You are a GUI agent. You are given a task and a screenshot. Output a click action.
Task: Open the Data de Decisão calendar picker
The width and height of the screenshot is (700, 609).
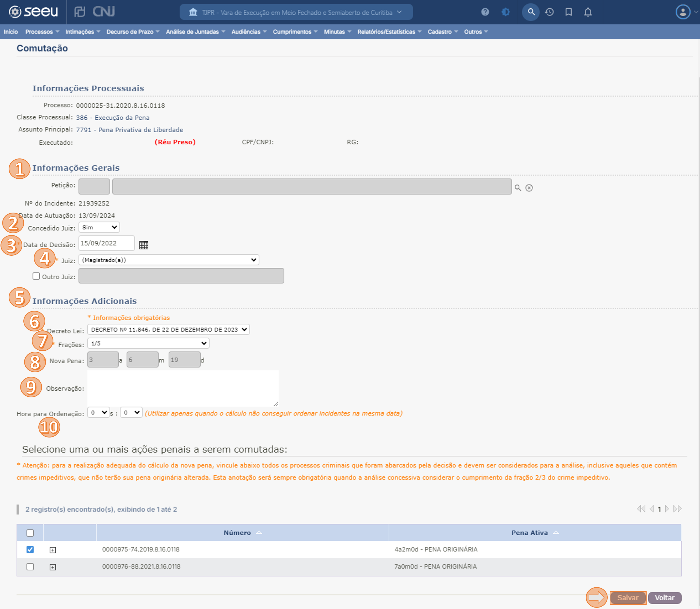(x=143, y=245)
